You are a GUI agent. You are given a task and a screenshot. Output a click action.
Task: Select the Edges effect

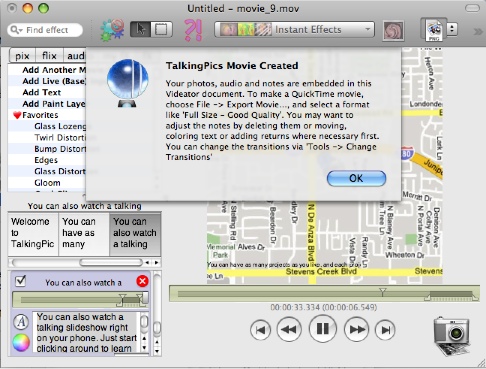click(x=47, y=160)
